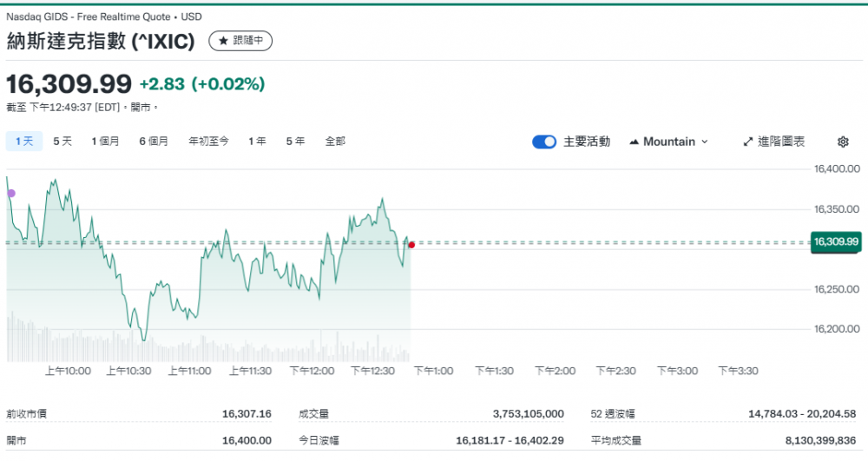
Task: Click the purple event marker on the chart
Action: pyautogui.click(x=11, y=193)
